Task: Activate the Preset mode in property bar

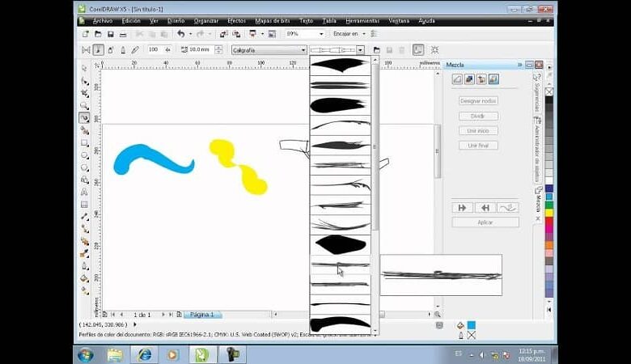Action: point(86,50)
